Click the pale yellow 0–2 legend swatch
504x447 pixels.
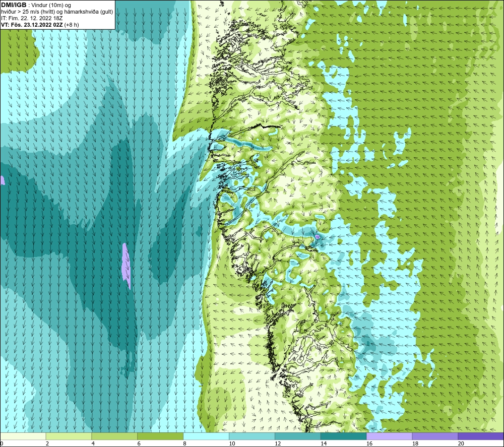(x=23, y=436)
